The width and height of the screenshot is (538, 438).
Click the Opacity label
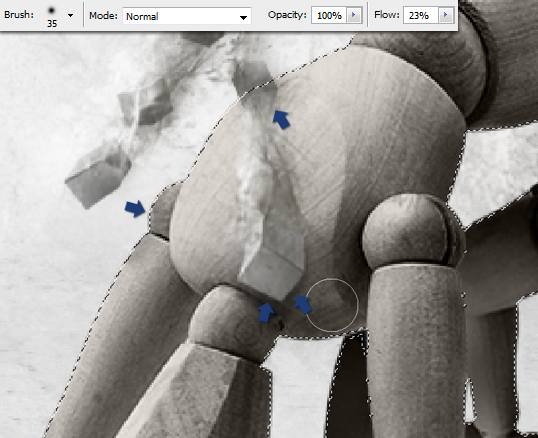point(287,15)
